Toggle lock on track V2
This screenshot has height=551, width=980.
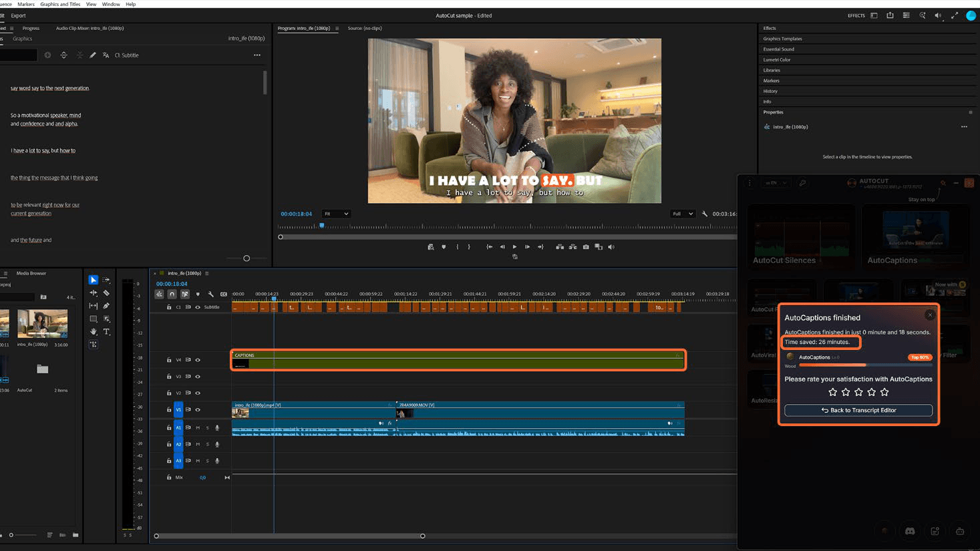[x=169, y=393]
